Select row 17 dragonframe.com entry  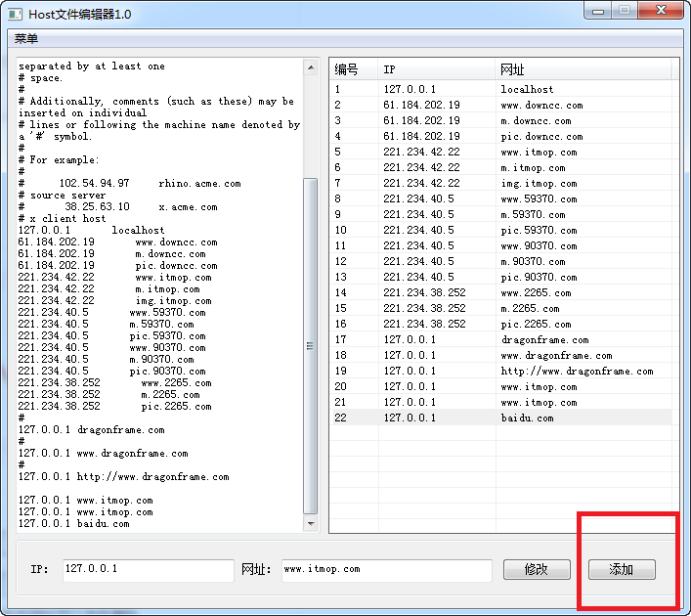point(498,339)
